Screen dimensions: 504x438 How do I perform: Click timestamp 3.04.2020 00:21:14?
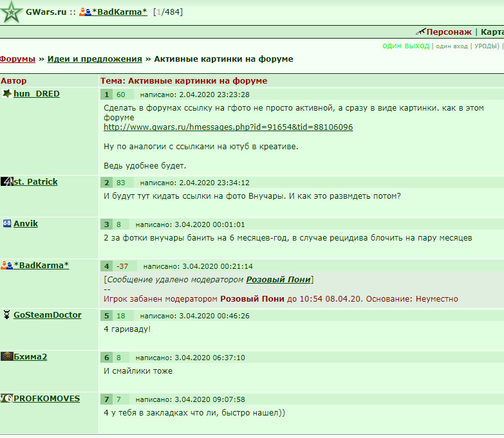218,266
